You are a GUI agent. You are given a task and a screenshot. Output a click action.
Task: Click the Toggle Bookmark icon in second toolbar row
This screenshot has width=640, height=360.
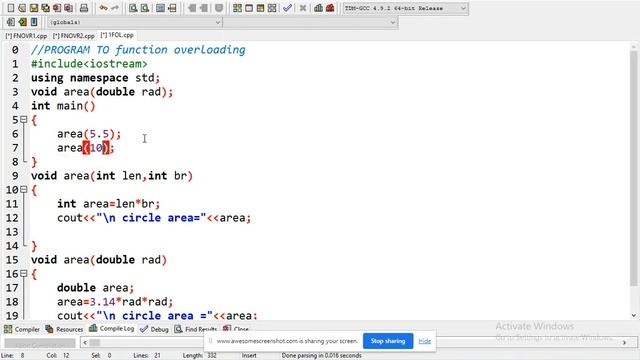tap(22, 22)
